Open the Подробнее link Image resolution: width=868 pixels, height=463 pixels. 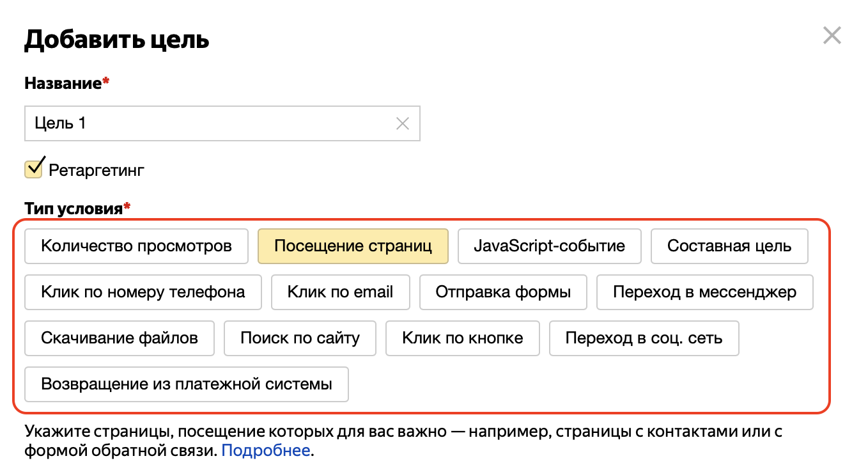[266, 450]
